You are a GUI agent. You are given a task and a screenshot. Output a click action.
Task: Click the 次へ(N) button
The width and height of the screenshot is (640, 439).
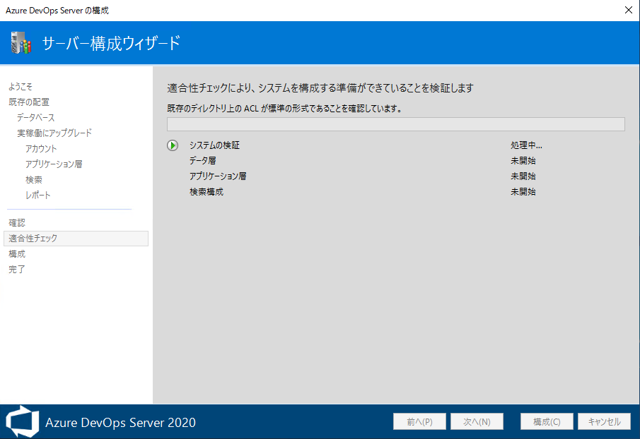[x=477, y=421]
